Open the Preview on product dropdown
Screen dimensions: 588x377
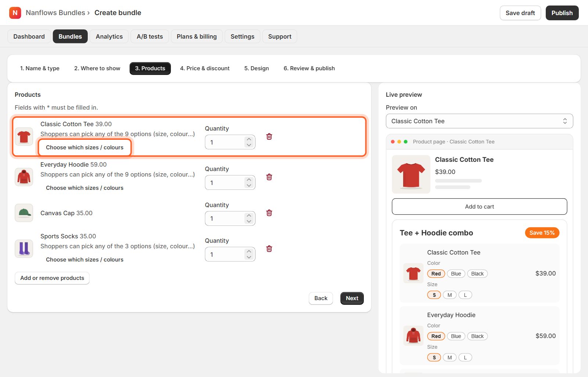click(x=479, y=121)
